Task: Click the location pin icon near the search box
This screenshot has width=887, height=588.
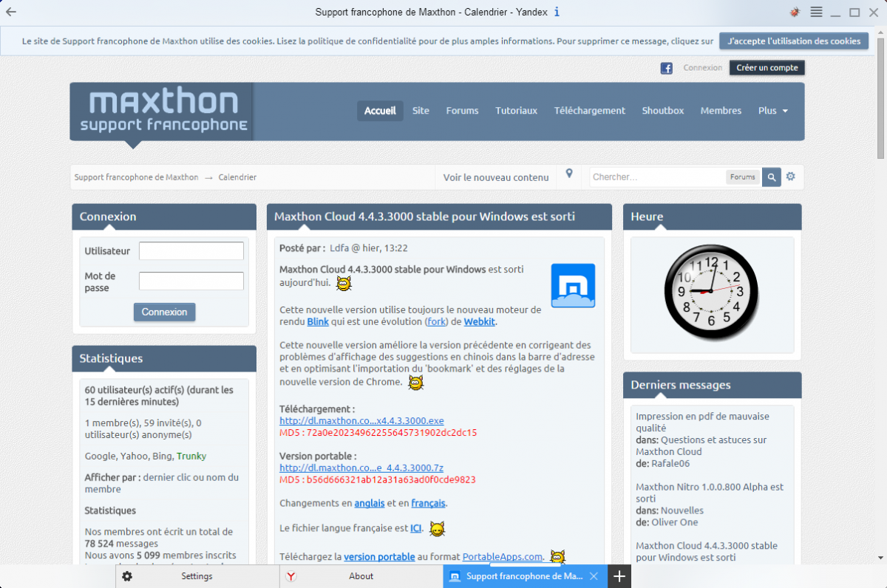Action: (x=569, y=174)
